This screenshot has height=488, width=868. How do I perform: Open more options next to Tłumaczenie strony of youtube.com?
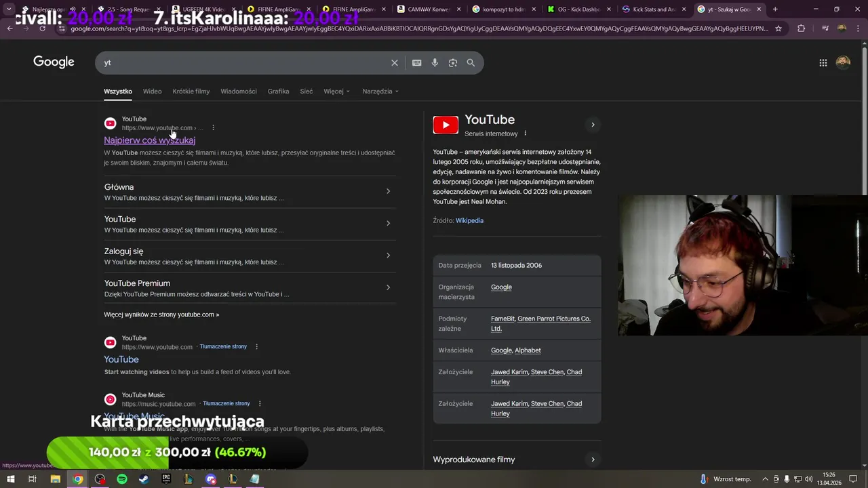click(256, 346)
